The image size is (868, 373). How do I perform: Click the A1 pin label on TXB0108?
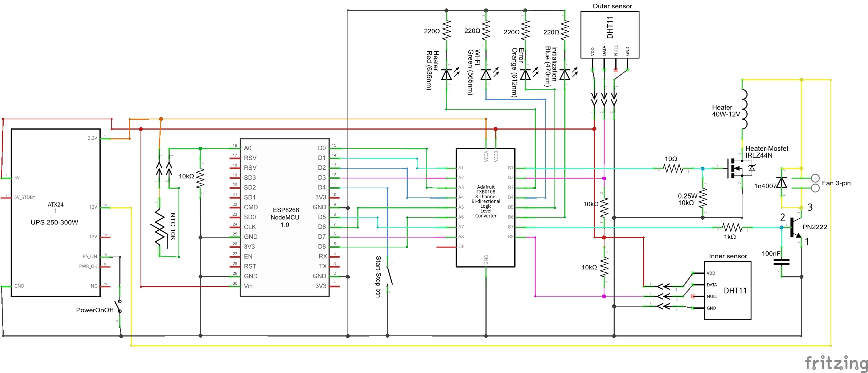pos(461,168)
